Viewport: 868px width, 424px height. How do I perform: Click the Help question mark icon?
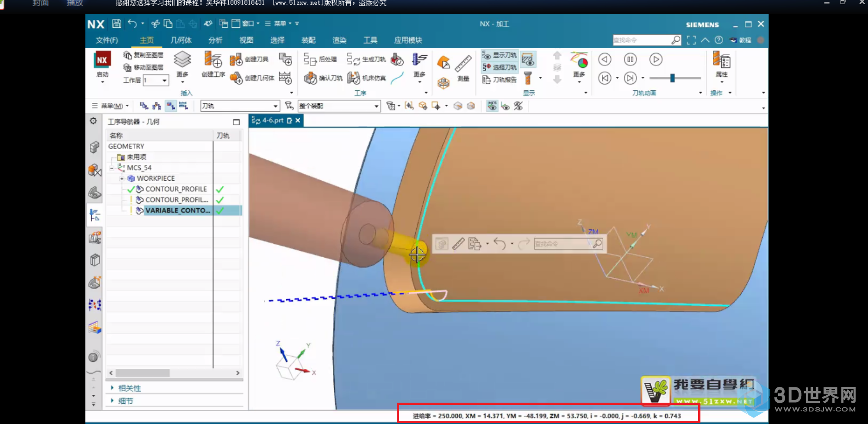click(718, 40)
